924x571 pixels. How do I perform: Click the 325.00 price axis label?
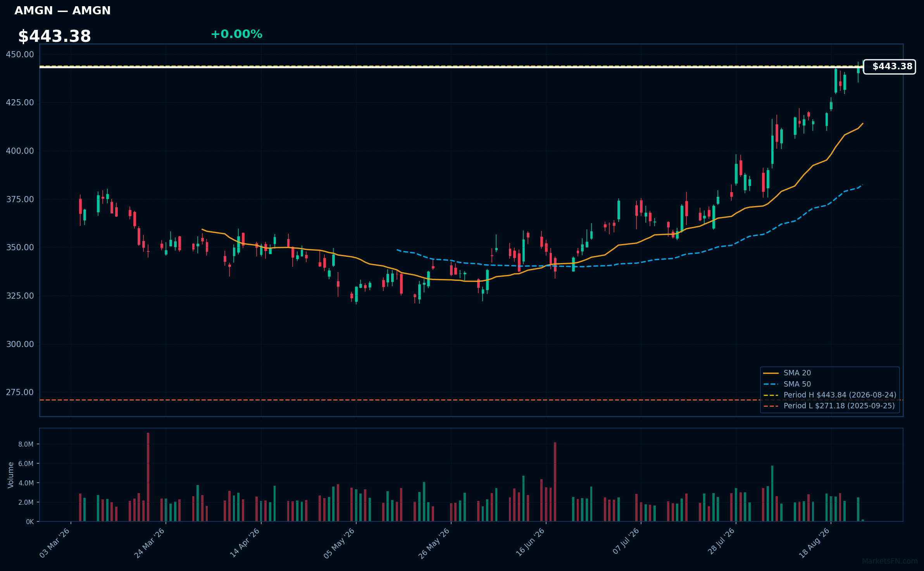click(20, 296)
